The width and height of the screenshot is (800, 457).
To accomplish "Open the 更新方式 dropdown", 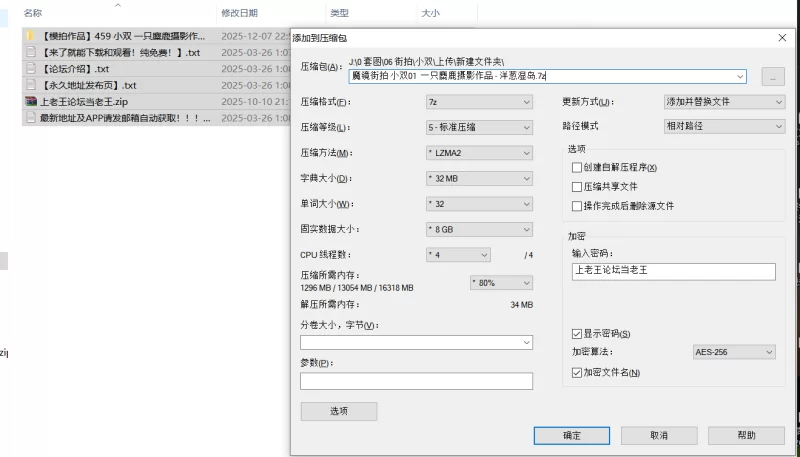I will click(724, 101).
